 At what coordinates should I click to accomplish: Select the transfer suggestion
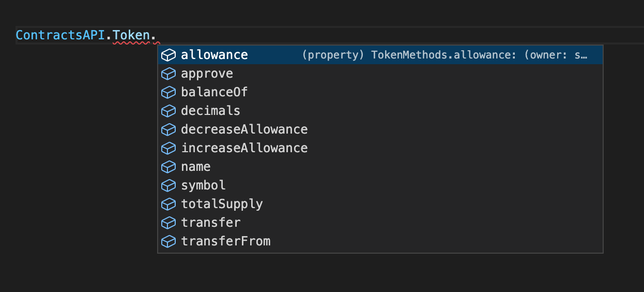point(380,223)
